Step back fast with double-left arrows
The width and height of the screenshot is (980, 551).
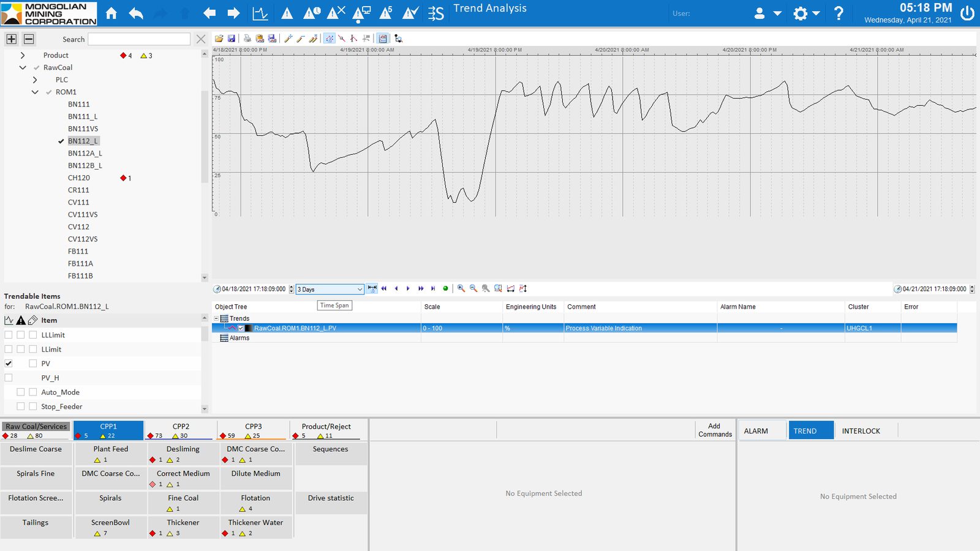pos(384,288)
